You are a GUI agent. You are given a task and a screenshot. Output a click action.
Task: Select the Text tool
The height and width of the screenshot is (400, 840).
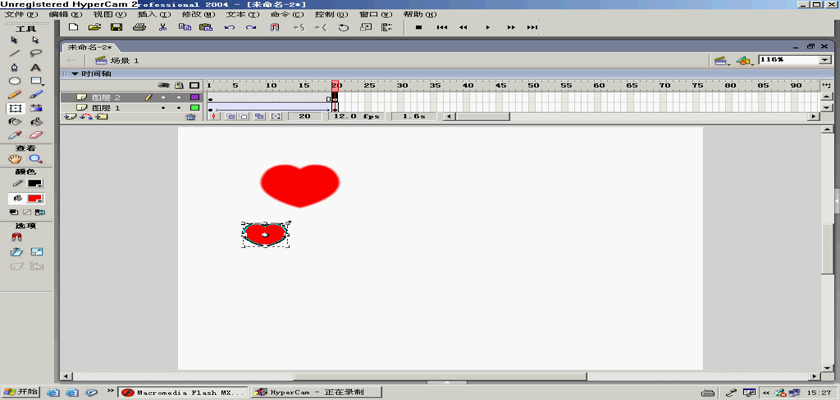[x=35, y=67]
